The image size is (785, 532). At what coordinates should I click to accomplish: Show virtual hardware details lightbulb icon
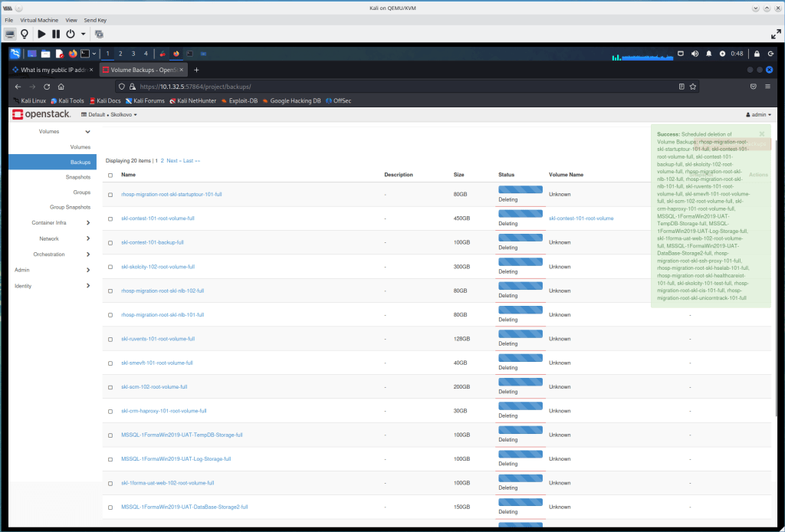click(25, 34)
